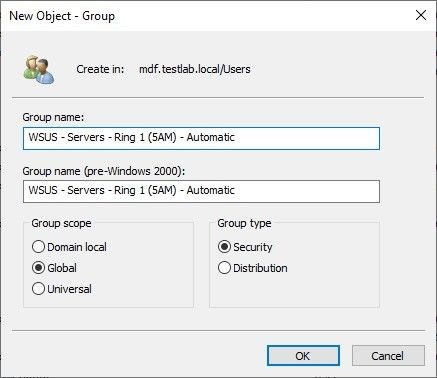Click into the Group name field
Image resolution: width=437 pixels, height=378 pixels.
click(201, 138)
